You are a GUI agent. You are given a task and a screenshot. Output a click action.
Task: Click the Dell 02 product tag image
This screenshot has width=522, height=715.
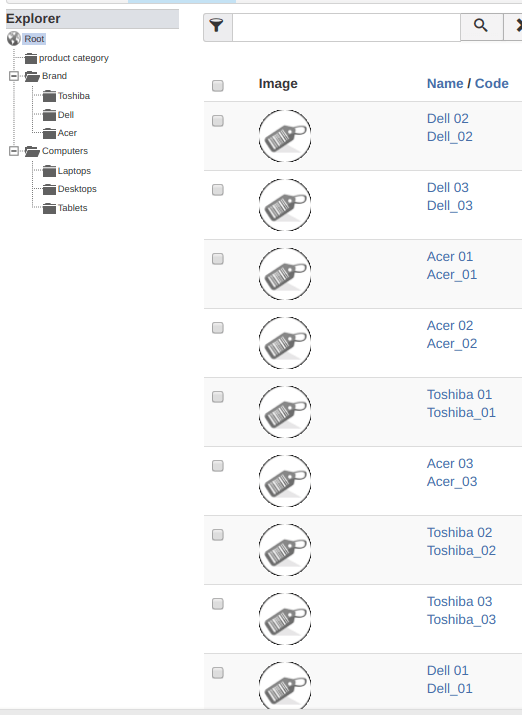(x=285, y=136)
